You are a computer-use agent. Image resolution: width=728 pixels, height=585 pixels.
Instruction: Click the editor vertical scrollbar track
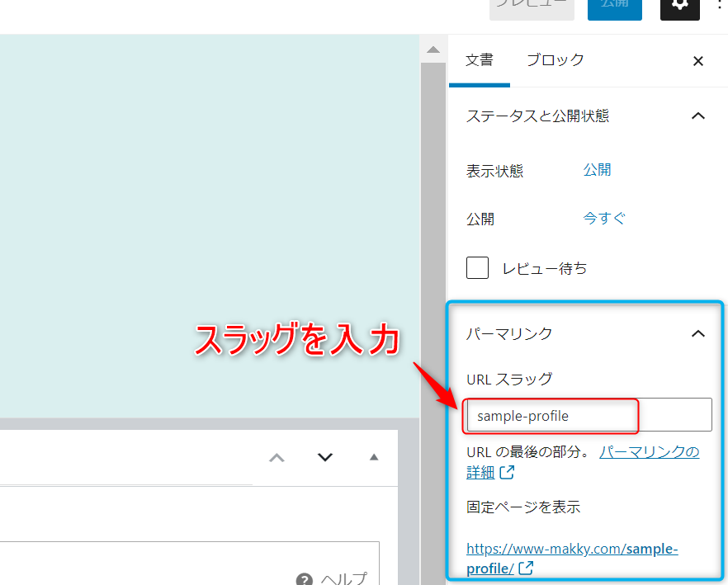[x=433, y=325]
